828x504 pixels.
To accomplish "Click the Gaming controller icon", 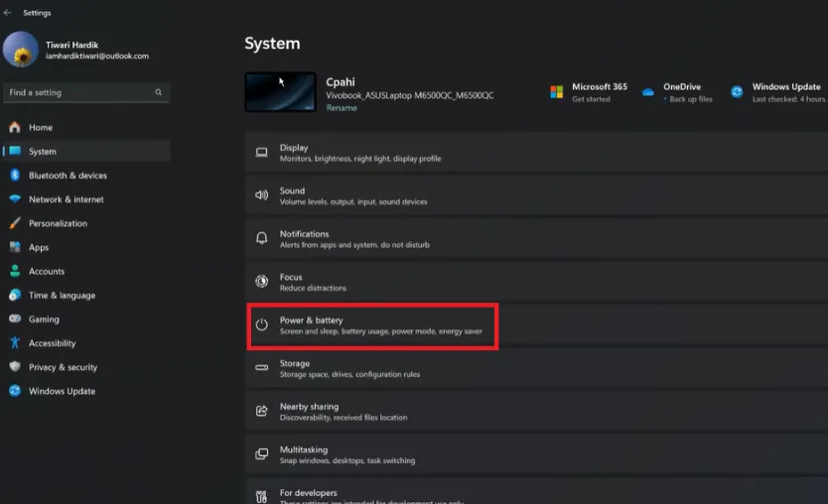I will 15,318.
